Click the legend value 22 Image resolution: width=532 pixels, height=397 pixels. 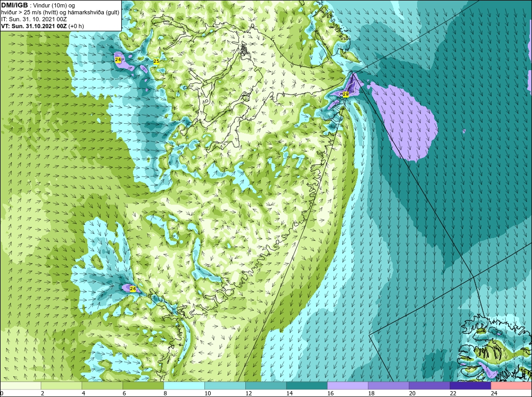click(x=453, y=393)
